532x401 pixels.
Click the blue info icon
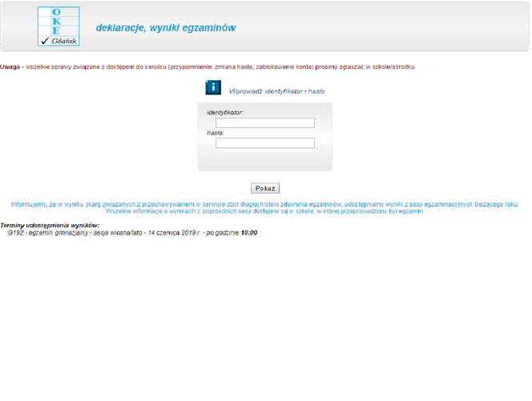[x=213, y=87]
